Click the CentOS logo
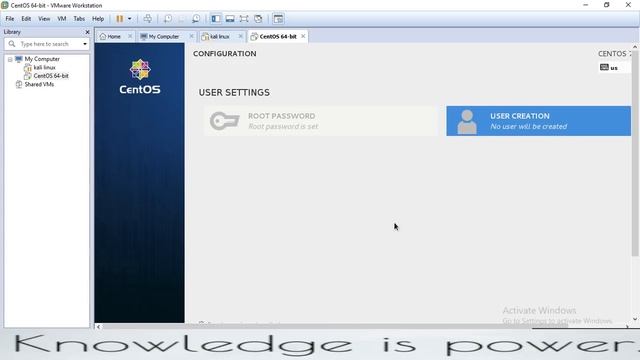The height and width of the screenshot is (360, 640). click(140, 77)
